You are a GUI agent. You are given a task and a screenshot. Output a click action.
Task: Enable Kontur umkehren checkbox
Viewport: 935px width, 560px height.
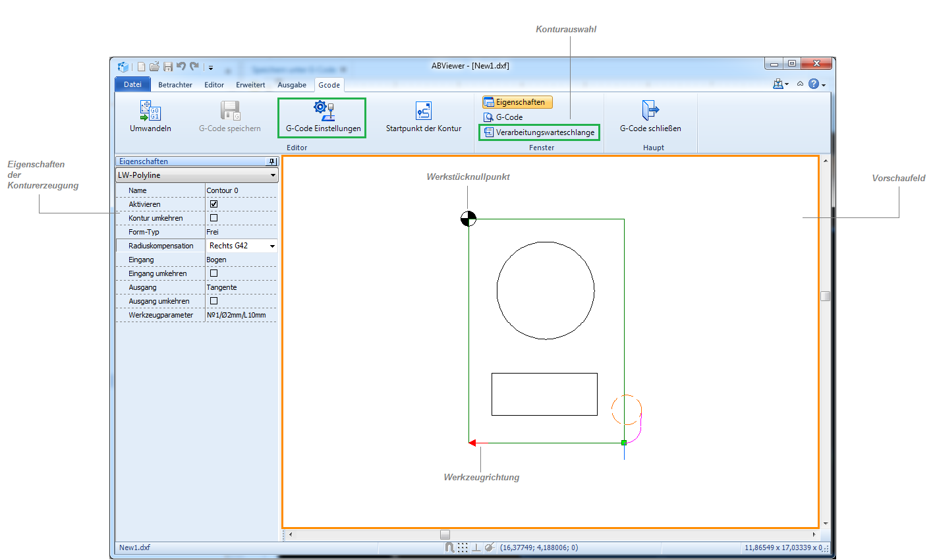point(213,218)
